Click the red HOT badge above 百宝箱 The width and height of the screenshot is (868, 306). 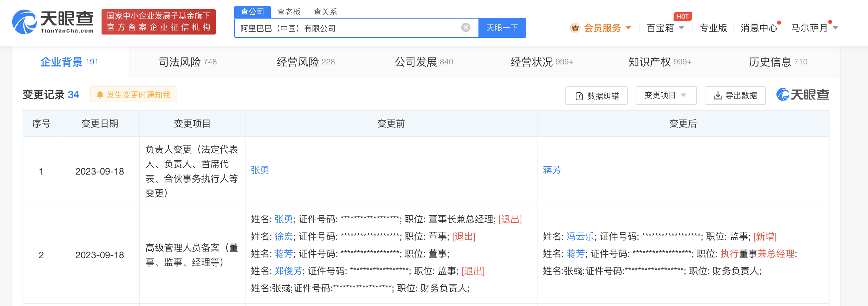(682, 16)
